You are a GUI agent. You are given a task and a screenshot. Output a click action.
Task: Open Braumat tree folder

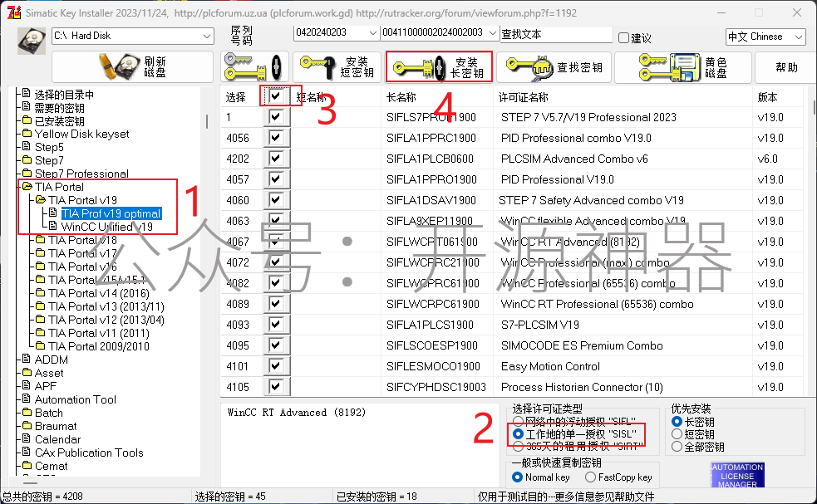point(55,426)
